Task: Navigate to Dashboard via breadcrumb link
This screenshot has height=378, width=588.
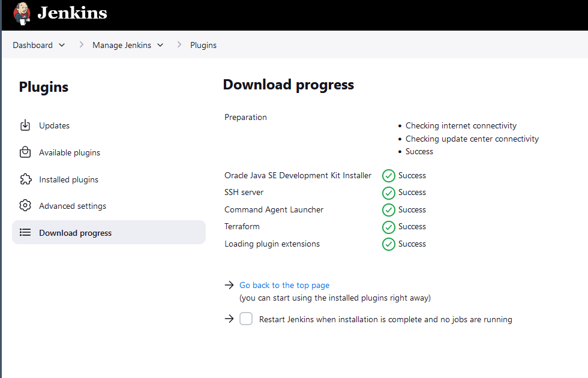Action: (32, 45)
